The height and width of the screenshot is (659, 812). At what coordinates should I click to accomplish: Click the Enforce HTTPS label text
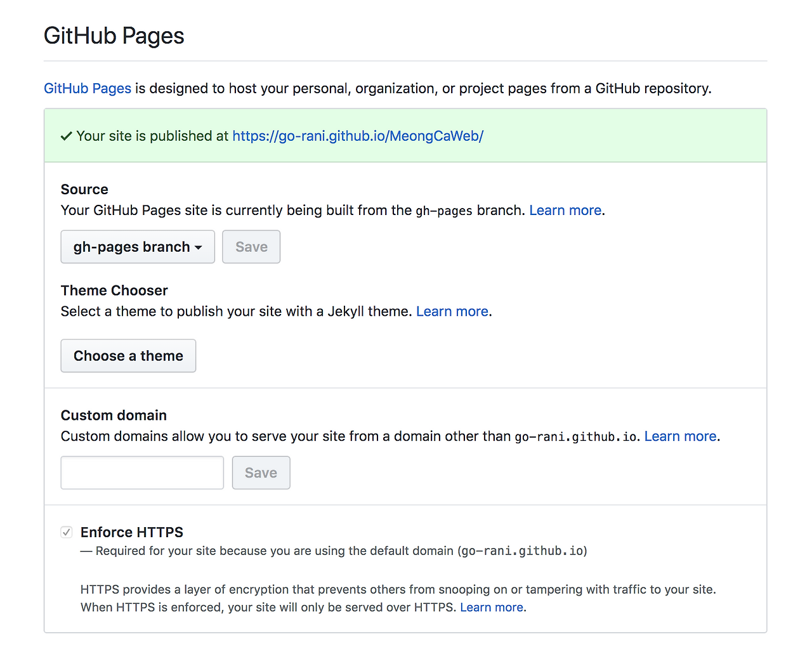click(x=132, y=532)
